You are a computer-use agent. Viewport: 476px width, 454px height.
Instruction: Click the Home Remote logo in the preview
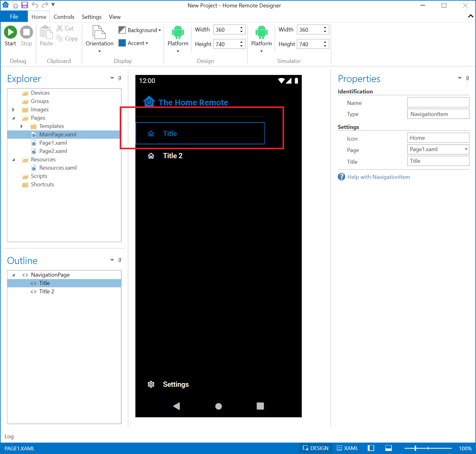(149, 101)
